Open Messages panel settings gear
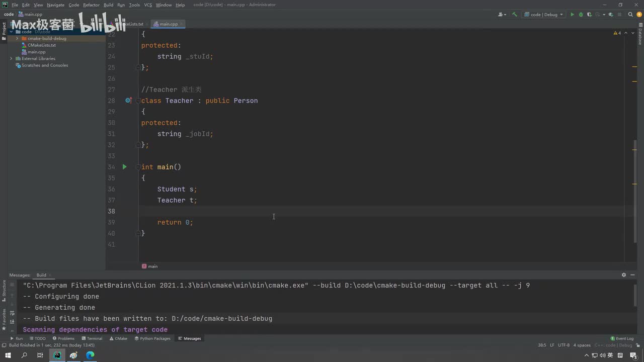Viewport: 644px width, 362px height. [624, 275]
